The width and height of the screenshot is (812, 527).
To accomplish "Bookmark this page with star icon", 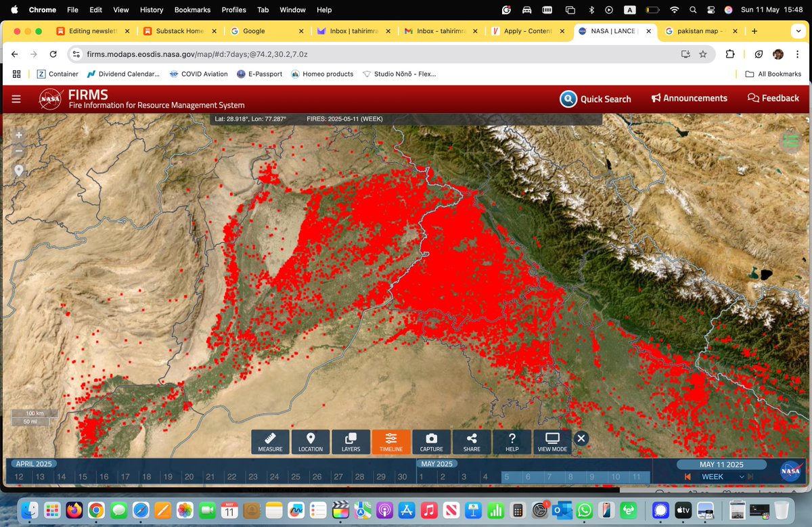I will (x=703, y=54).
